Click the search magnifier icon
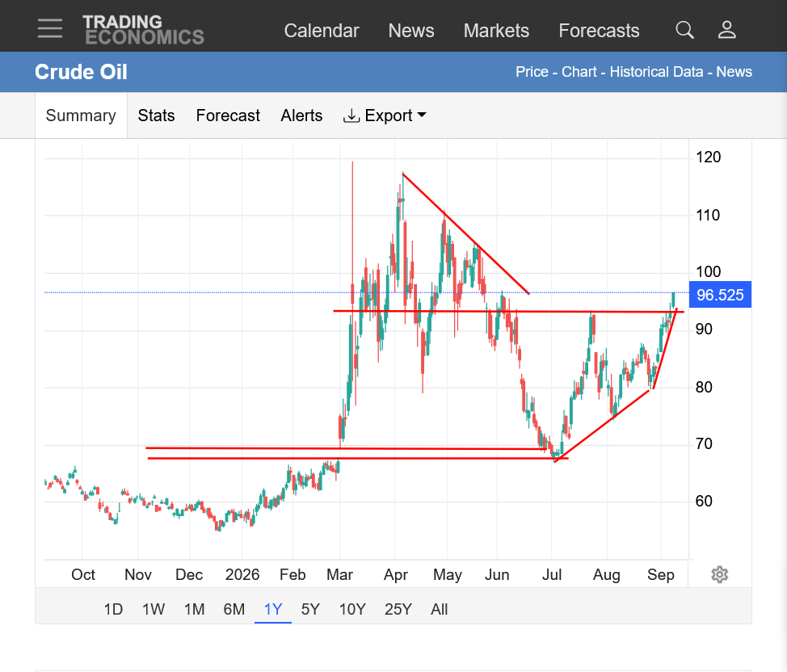Screen dimensions: 787x672 684,30
